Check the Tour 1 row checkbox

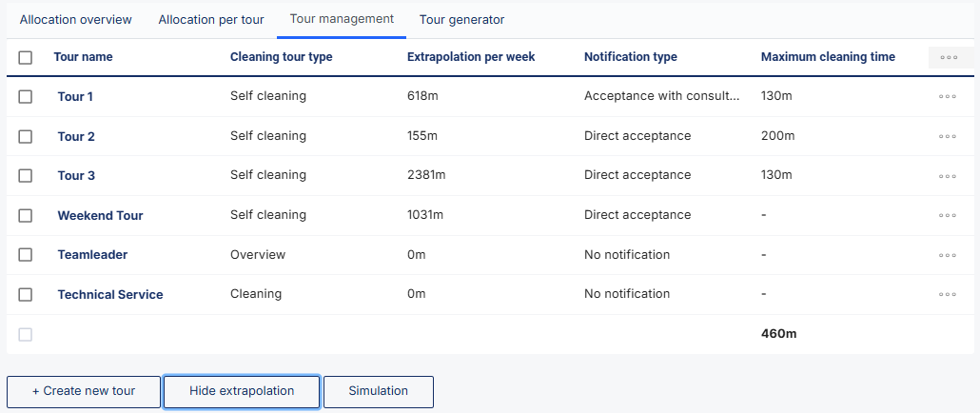[x=26, y=97]
